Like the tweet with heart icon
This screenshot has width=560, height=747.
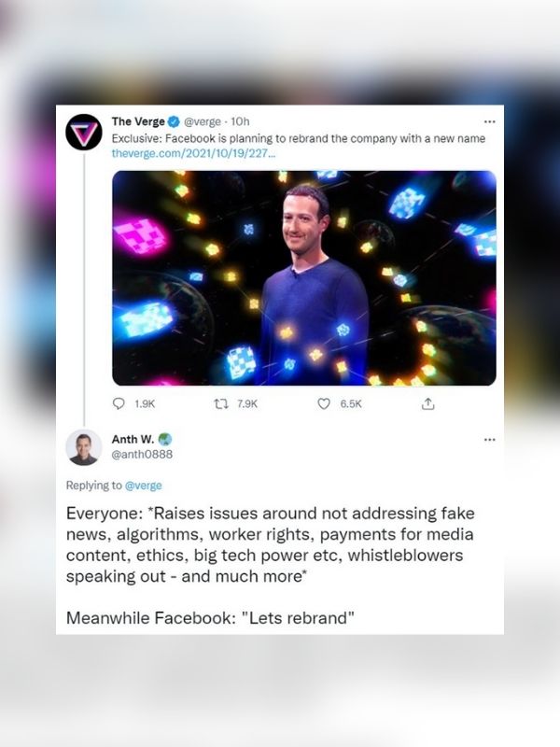click(324, 404)
